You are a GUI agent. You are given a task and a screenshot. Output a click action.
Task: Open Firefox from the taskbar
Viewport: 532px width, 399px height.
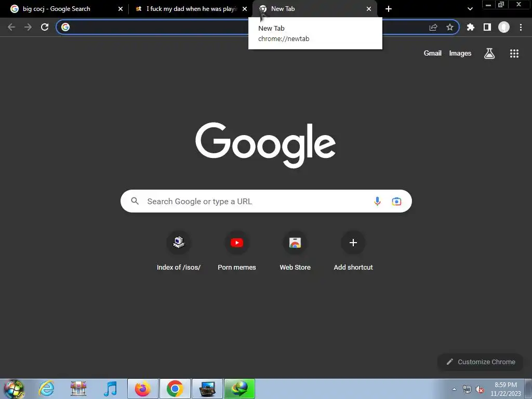click(142, 389)
